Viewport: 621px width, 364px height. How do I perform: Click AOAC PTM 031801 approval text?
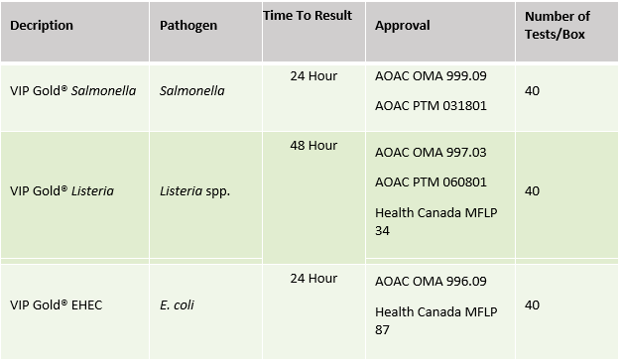tap(431, 106)
